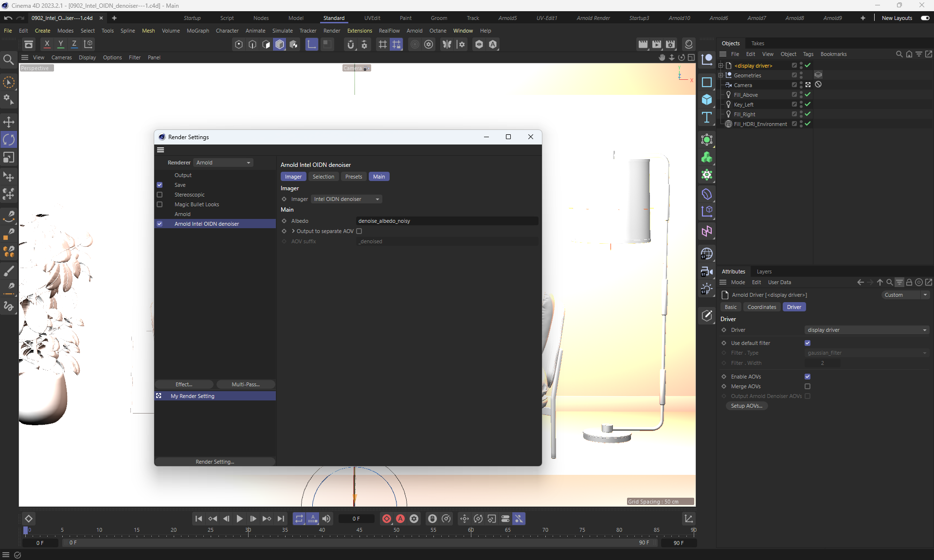Screen dimensions: 934x560
Task: Toggle Merge AOVs checkbox
Action: tap(808, 386)
